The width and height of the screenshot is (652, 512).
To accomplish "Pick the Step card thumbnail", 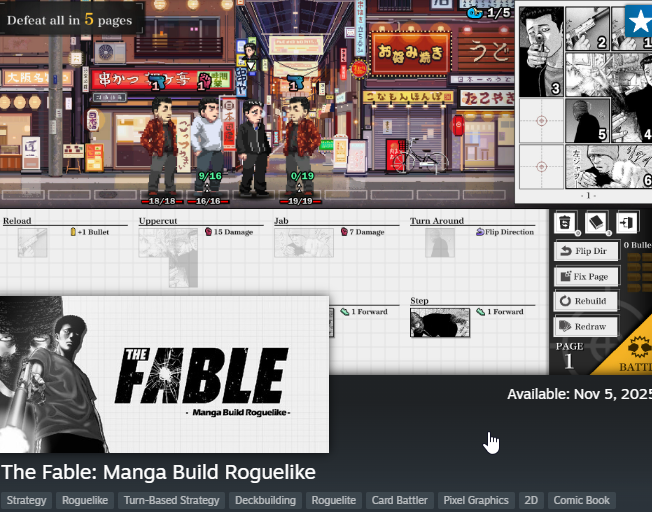I will (440, 322).
